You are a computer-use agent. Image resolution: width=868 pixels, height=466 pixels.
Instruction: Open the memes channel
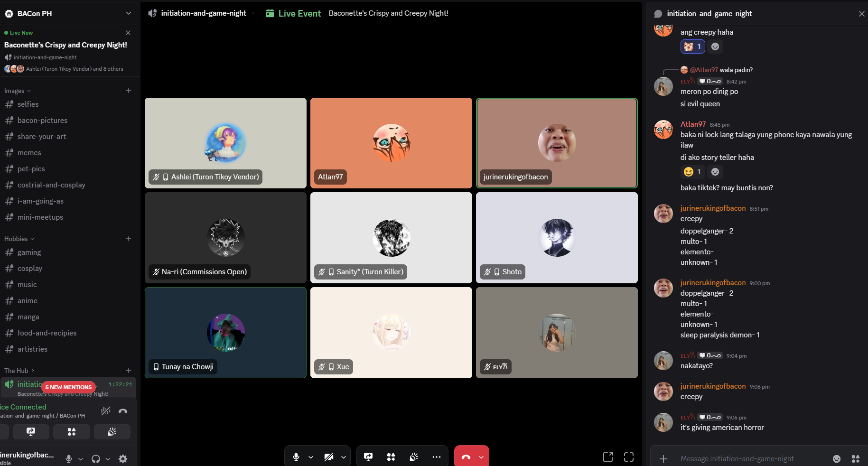click(x=29, y=153)
